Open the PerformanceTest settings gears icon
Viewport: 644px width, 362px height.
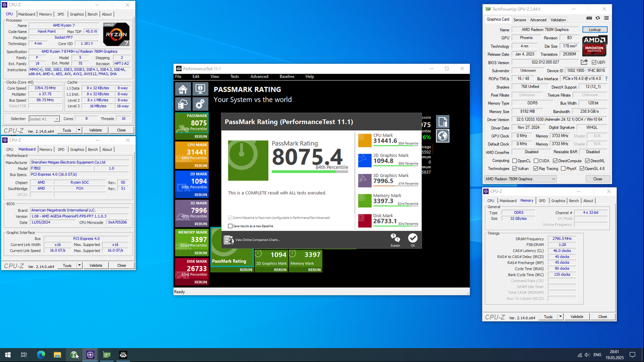click(x=200, y=104)
